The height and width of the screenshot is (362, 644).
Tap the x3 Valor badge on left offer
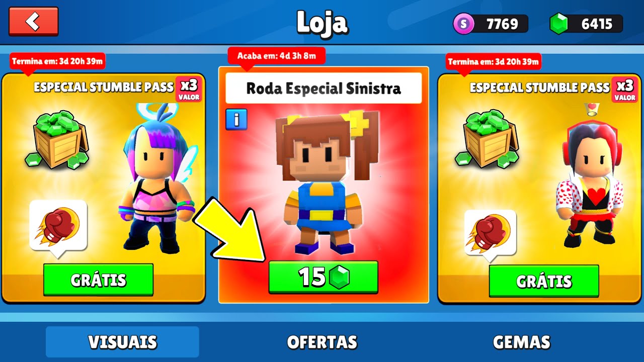pos(189,89)
